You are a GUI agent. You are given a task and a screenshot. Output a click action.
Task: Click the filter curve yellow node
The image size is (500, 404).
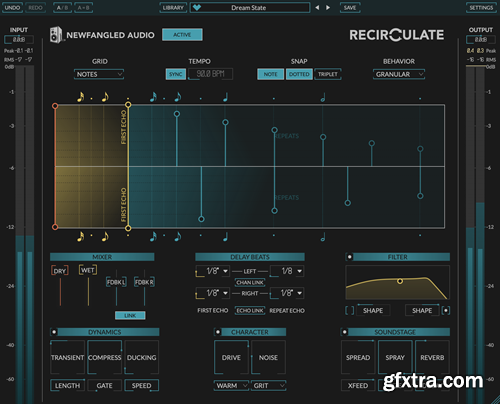point(400,281)
